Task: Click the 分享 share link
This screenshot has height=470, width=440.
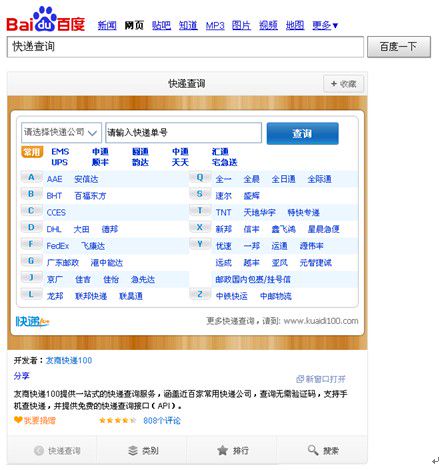Action: pyautogui.click(x=22, y=376)
